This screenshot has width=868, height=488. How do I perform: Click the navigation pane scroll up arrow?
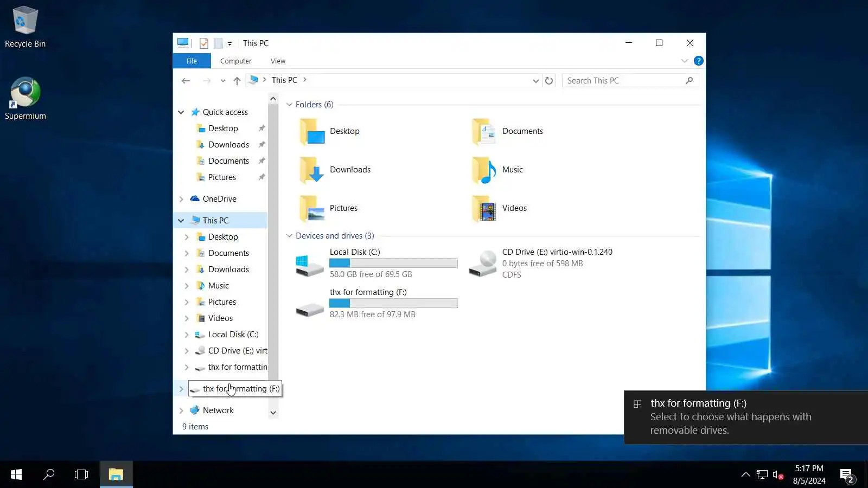click(x=273, y=99)
